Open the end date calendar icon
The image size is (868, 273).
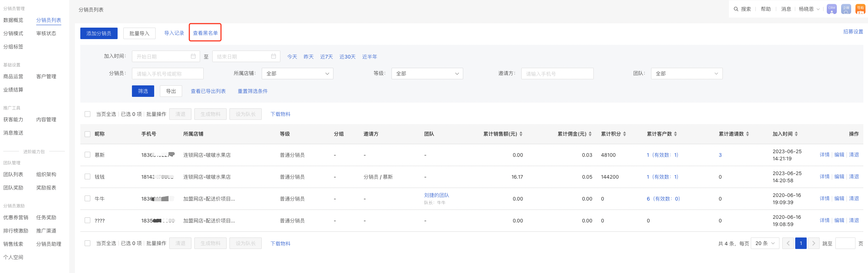click(273, 56)
